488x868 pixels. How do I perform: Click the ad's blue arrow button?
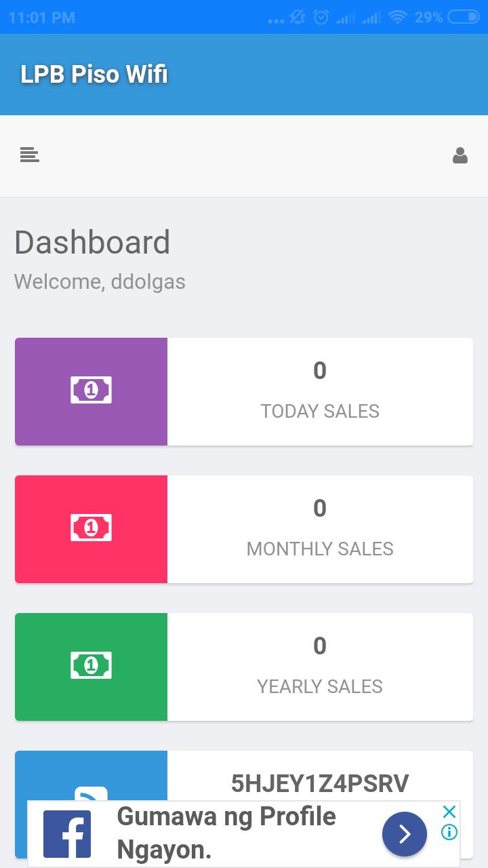(405, 834)
